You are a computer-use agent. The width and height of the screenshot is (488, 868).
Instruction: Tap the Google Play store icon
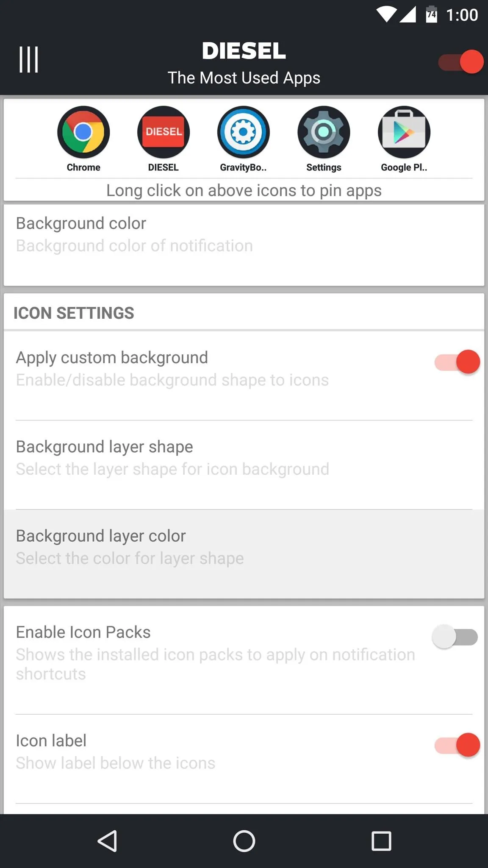point(404,132)
